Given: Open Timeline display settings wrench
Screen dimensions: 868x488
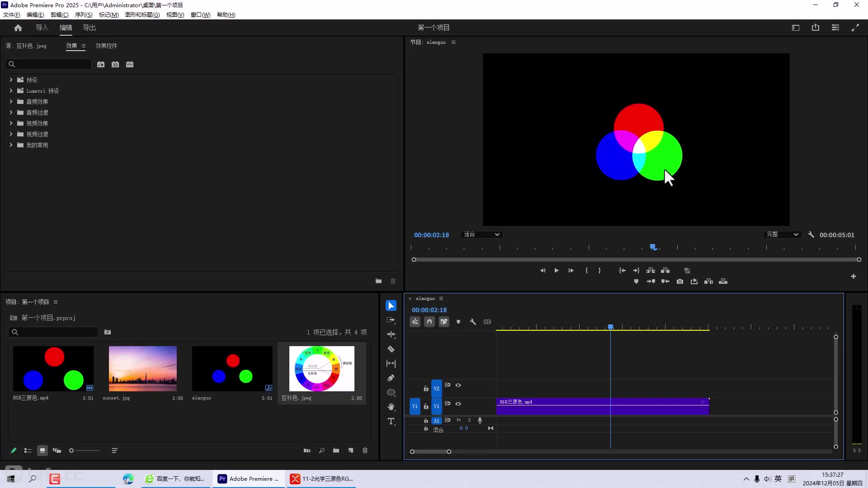Looking at the screenshot, I should pos(473,322).
